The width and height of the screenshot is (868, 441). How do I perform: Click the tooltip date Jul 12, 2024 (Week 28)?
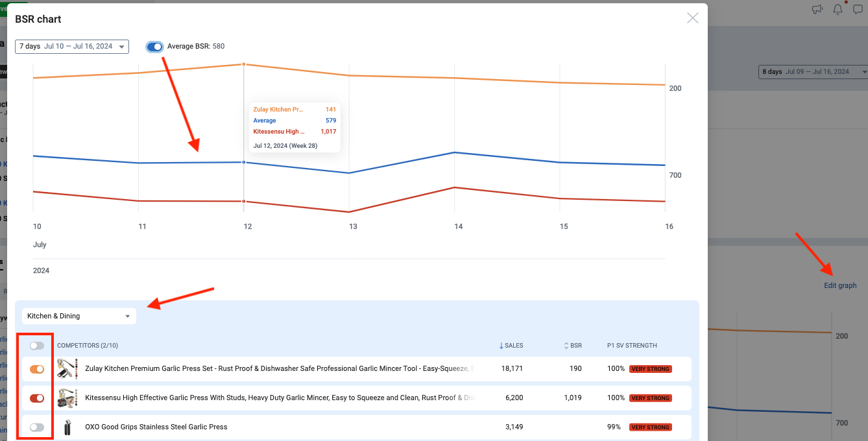click(285, 145)
